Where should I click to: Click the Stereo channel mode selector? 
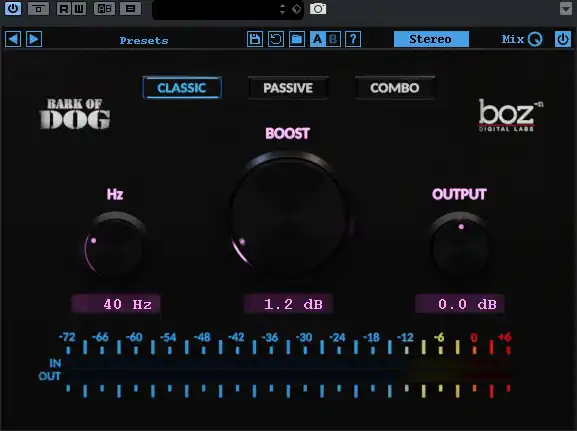tap(431, 39)
